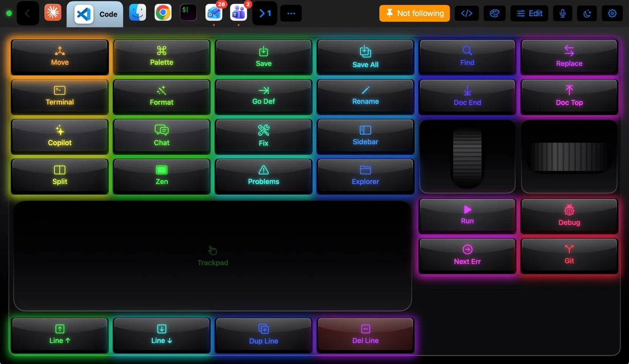The height and width of the screenshot is (364, 629).
Task: Launch the Terminal button
Action: pos(60,97)
